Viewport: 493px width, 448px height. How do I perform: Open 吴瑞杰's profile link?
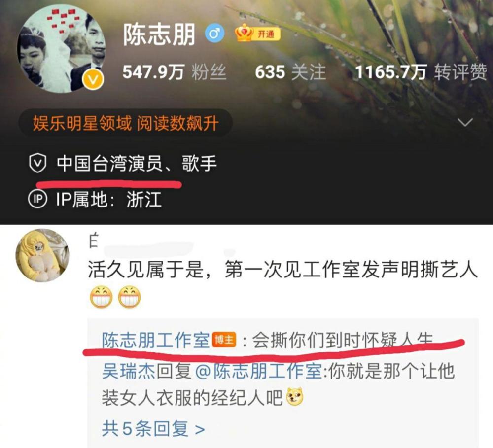click(x=129, y=371)
